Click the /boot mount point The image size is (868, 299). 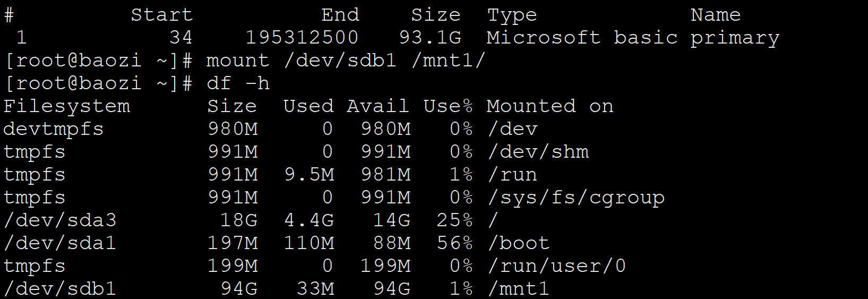click(518, 243)
